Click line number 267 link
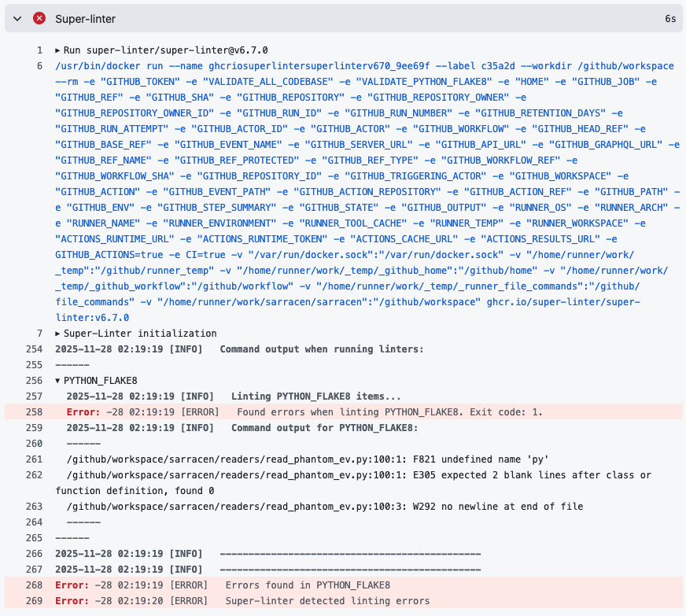 click(34, 570)
